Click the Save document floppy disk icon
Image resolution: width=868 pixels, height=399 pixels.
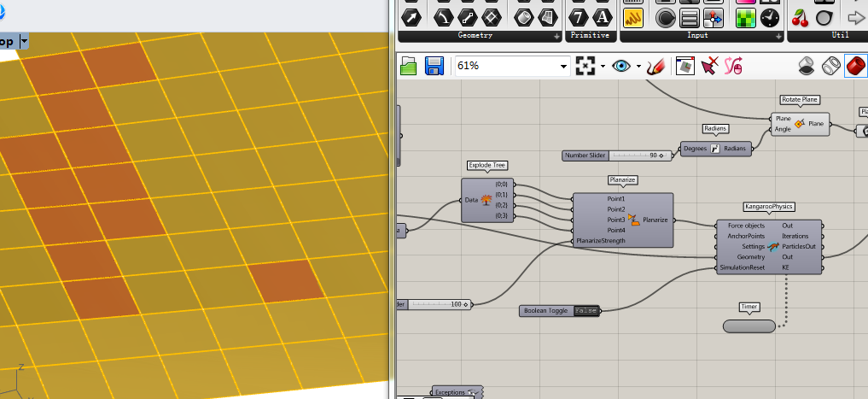tap(434, 67)
